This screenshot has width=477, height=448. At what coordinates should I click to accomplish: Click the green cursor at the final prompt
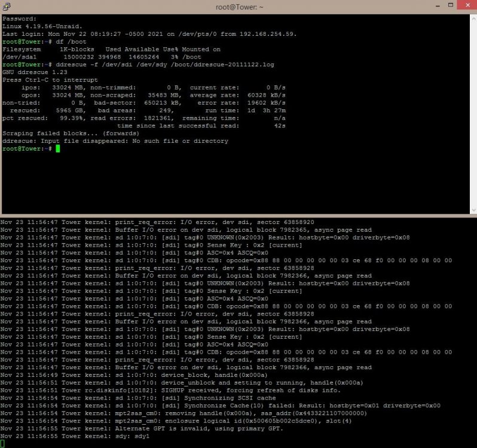(x=58, y=149)
